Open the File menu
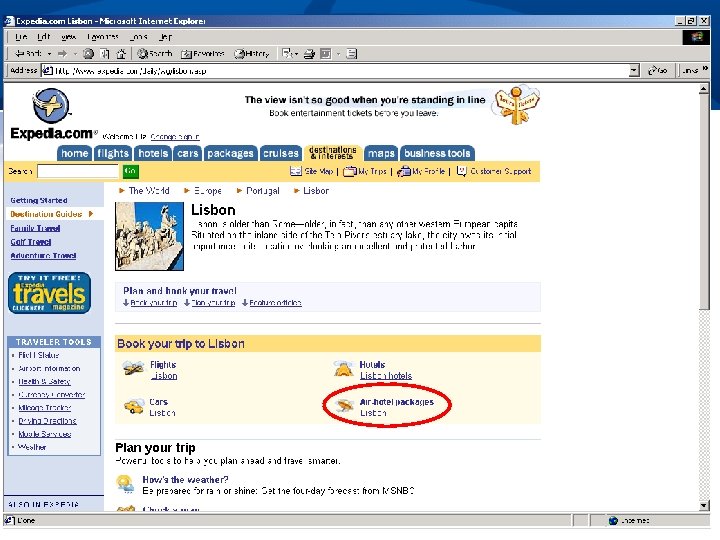Viewport: 720px width, 540px height. coord(21,37)
